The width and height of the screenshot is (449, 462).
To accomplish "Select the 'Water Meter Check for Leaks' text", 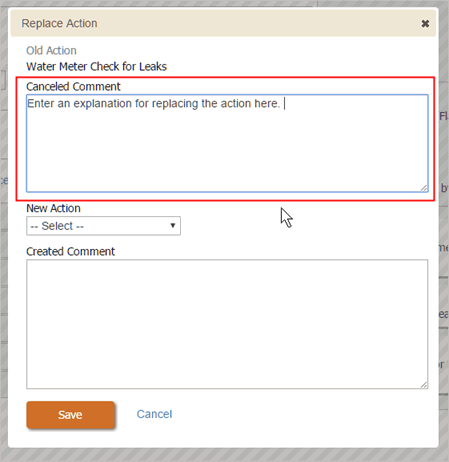I will tap(96, 67).
